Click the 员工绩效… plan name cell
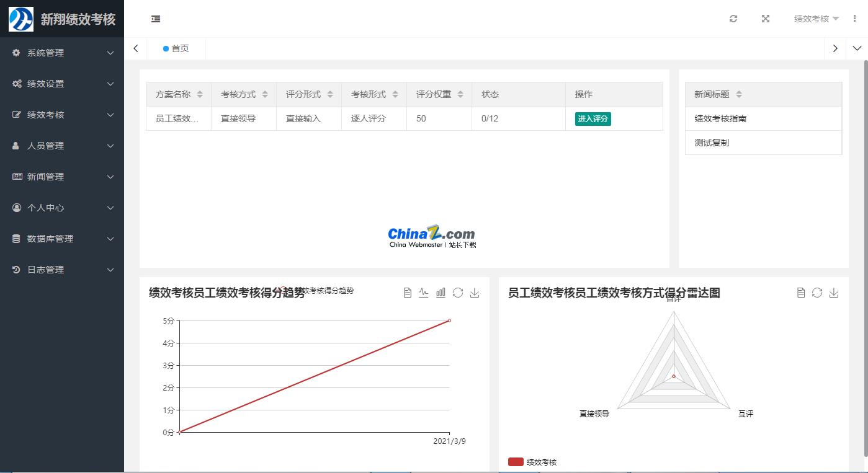The width and height of the screenshot is (868, 473). (179, 118)
